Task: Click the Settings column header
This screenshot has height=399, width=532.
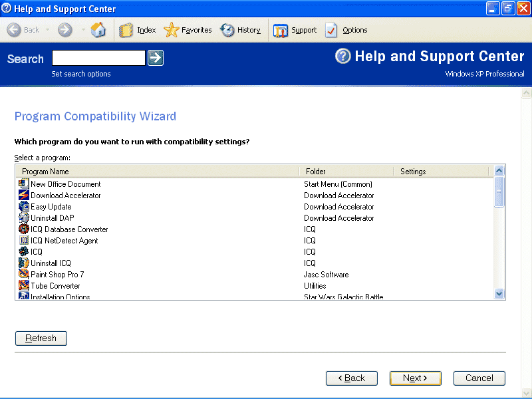Action: 440,172
